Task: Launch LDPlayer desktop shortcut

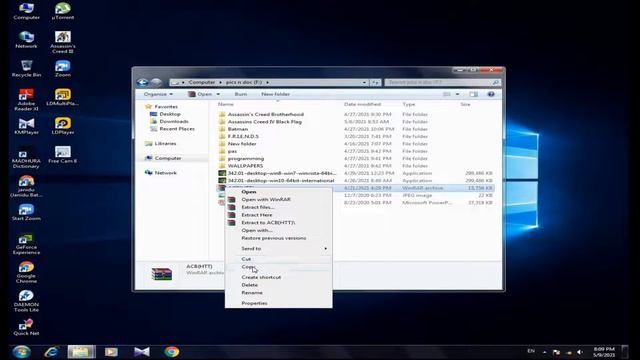Action: pos(63,126)
